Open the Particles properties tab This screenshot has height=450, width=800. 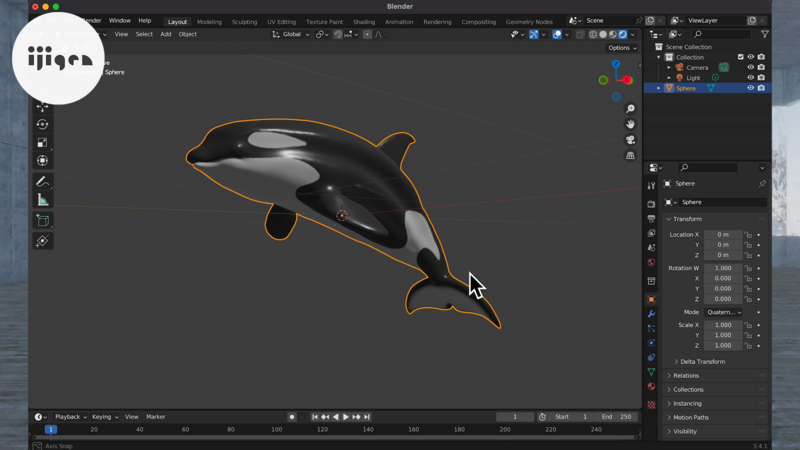pyautogui.click(x=651, y=328)
